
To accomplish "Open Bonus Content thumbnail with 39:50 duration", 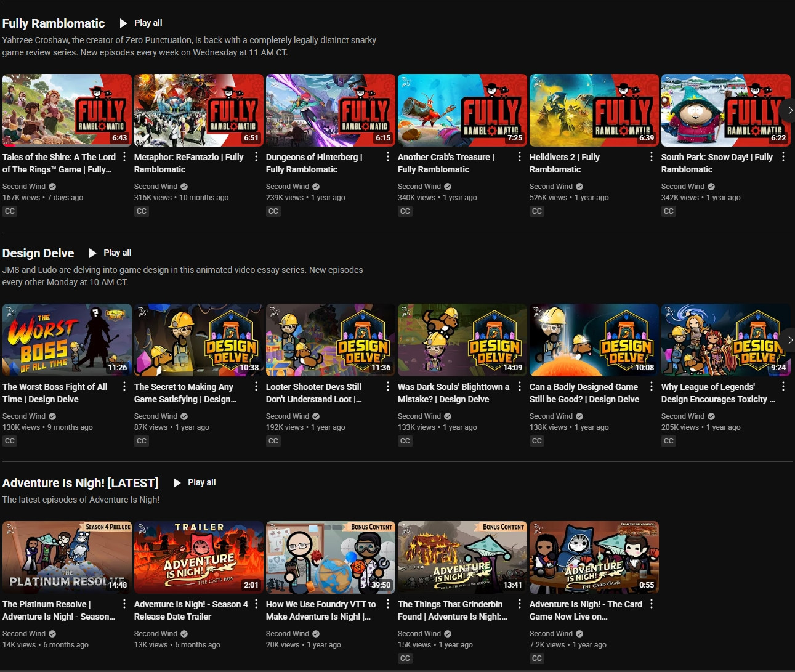I will [331, 557].
